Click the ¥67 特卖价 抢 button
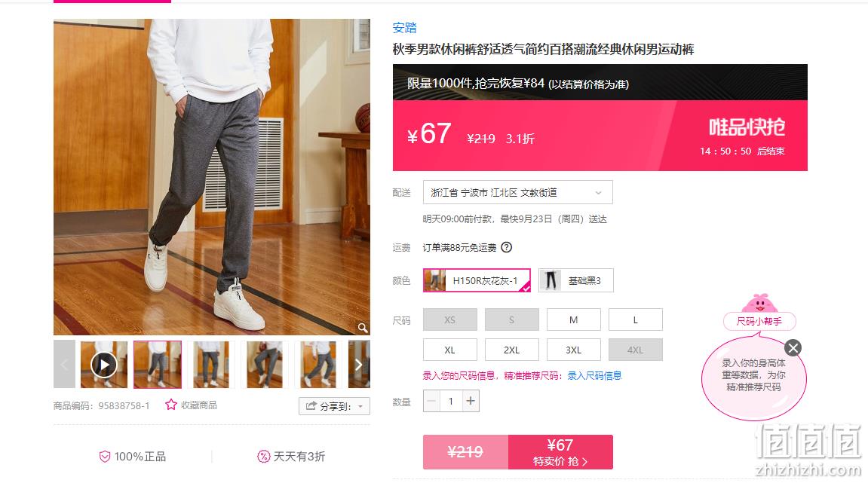Image resolution: width=868 pixels, height=483 pixels. pyautogui.click(x=560, y=452)
